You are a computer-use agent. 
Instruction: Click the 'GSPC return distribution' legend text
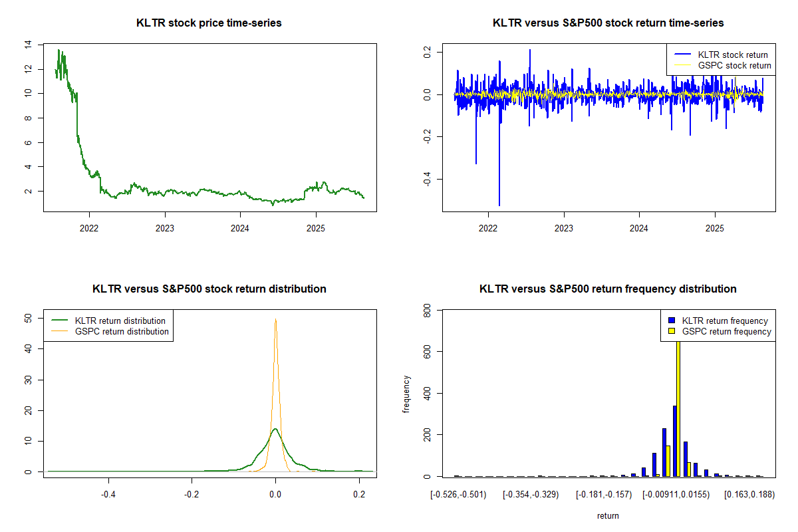[122, 331]
